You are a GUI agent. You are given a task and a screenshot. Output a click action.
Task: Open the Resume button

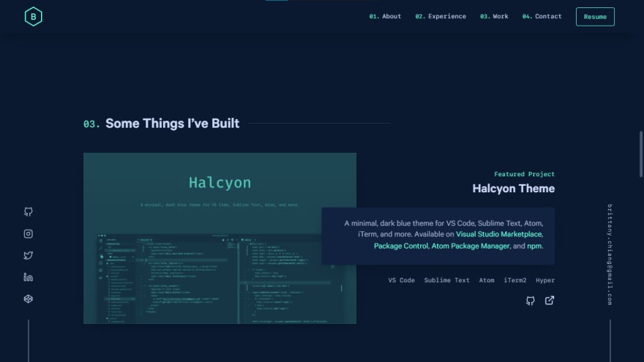tap(595, 17)
